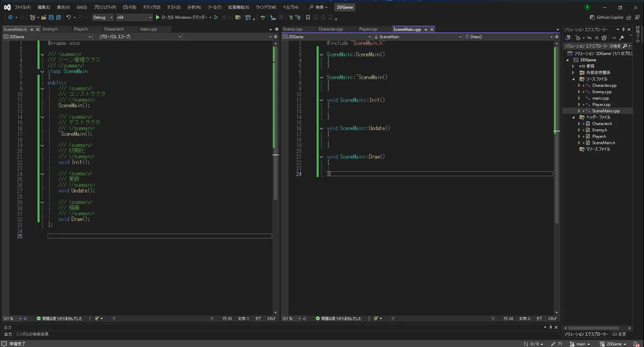The image size is (644, 347).
Task: Click the 0 / 0 commits sync indicator
Action: (533, 344)
